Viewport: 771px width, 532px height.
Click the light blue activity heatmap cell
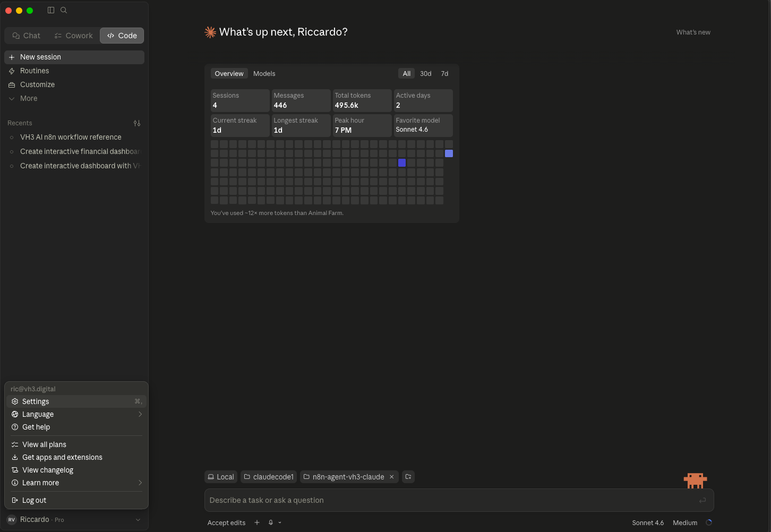pos(449,153)
